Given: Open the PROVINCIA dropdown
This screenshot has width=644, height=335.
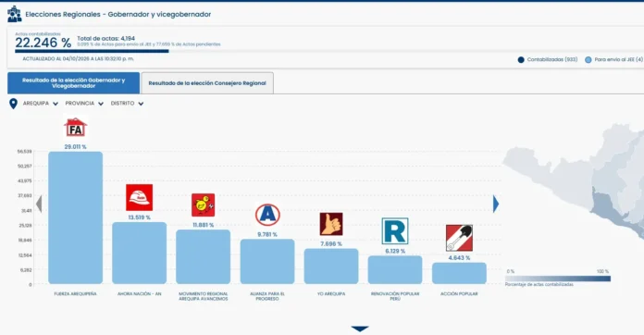Looking at the screenshot, I should point(84,104).
